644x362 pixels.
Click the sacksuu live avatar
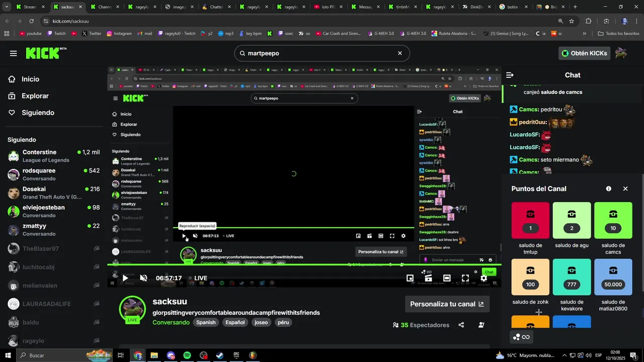tap(132, 309)
